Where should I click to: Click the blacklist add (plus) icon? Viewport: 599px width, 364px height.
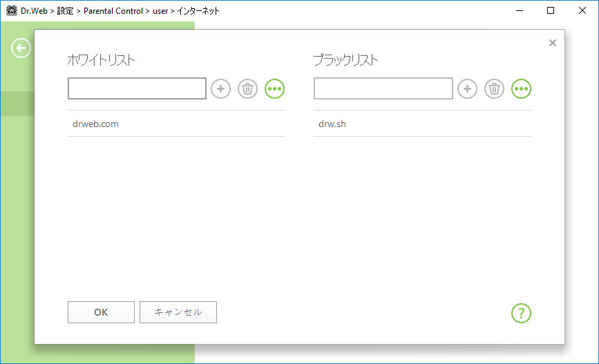click(x=467, y=89)
